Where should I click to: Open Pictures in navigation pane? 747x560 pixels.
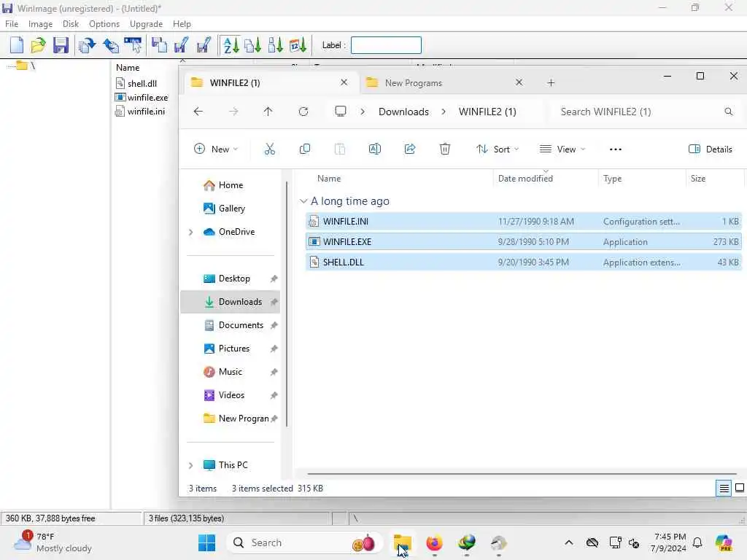click(x=234, y=349)
